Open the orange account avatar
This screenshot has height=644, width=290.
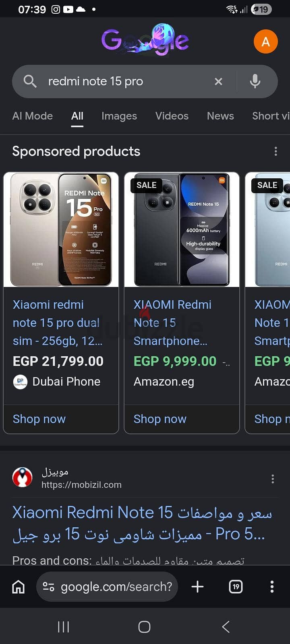click(x=266, y=41)
